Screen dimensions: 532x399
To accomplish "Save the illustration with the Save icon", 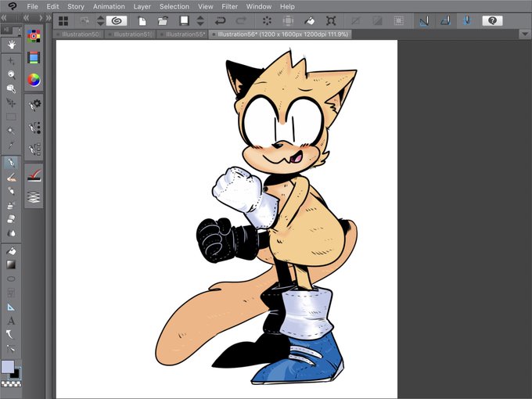I will pyautogui.click(x=184, y=21).
